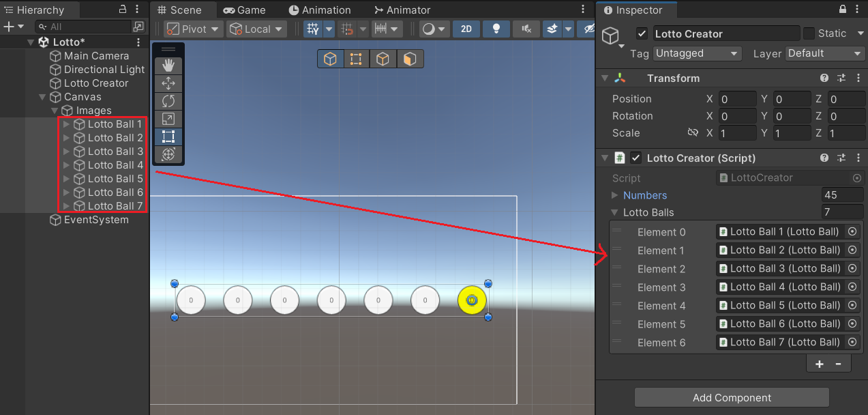Select Main Camera in Hierarchy
Viewport: 868px width, 415px height.
[x=96, y=56]
